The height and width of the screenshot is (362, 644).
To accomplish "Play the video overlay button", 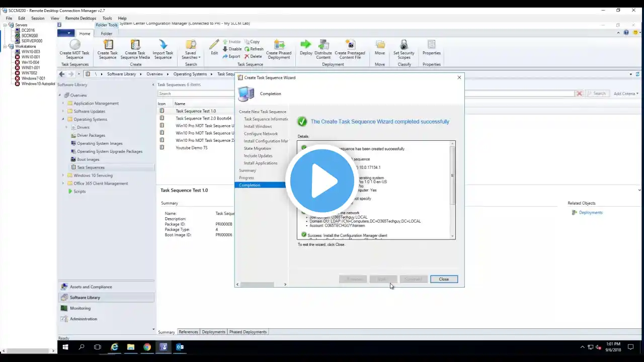I will pos(322,181).
